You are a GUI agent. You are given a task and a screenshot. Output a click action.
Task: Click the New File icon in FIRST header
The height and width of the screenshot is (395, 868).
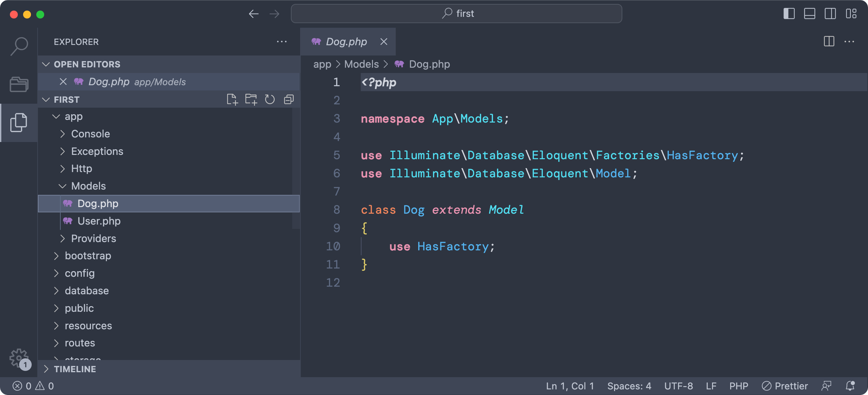(x=232, y=99)
